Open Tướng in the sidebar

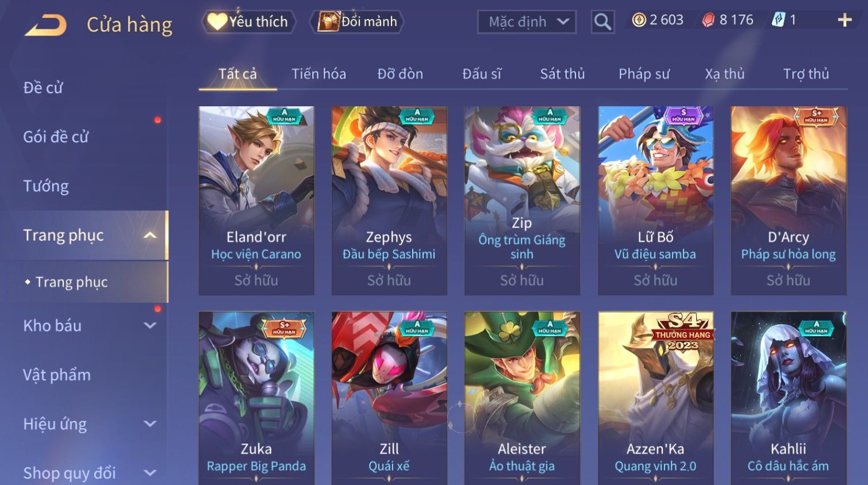point(46,186)
